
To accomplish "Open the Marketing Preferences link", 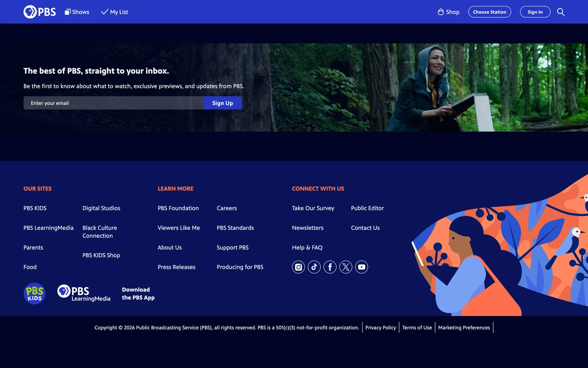I will (464, 328).
